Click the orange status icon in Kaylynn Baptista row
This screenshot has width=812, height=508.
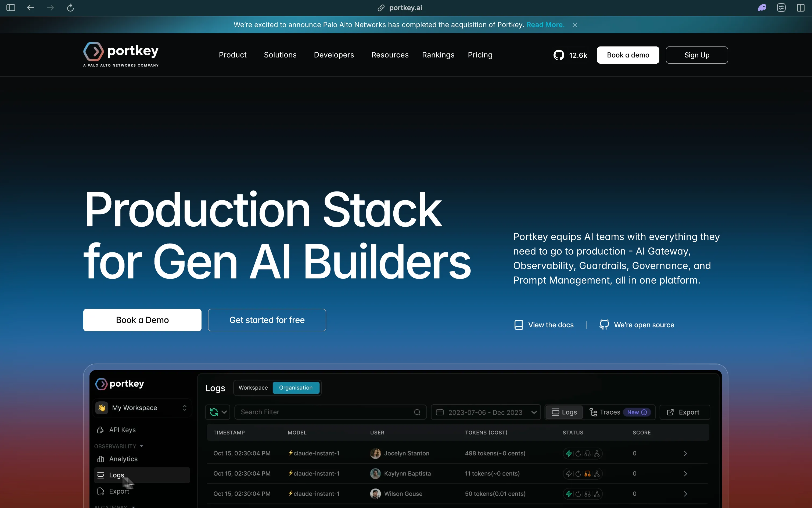pos(587,474)
